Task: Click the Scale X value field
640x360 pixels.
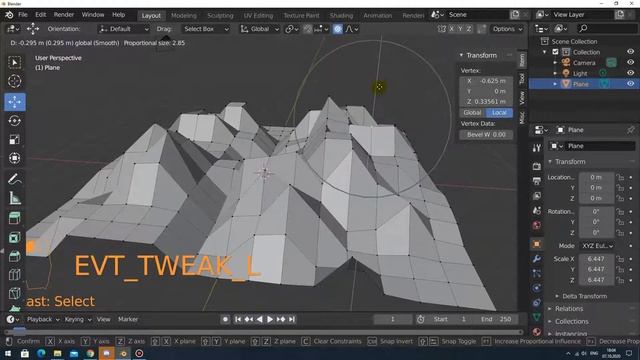Action: pos(596,259)
